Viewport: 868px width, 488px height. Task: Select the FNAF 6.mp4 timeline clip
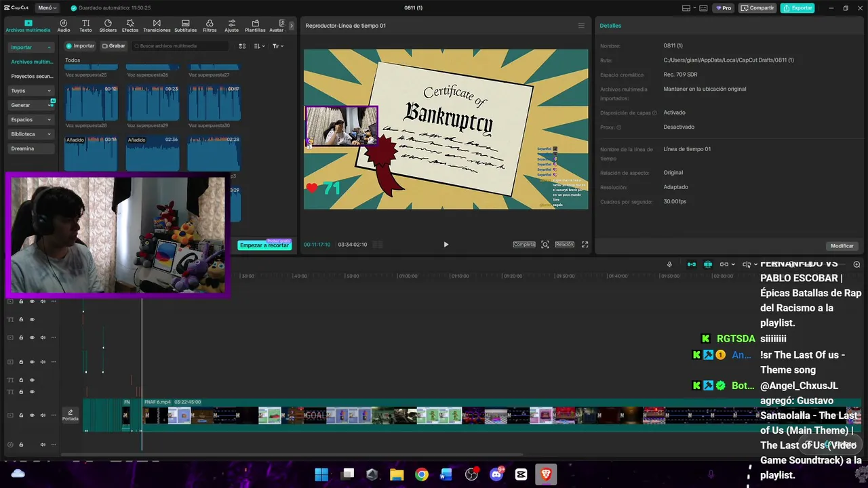(502, 415)
